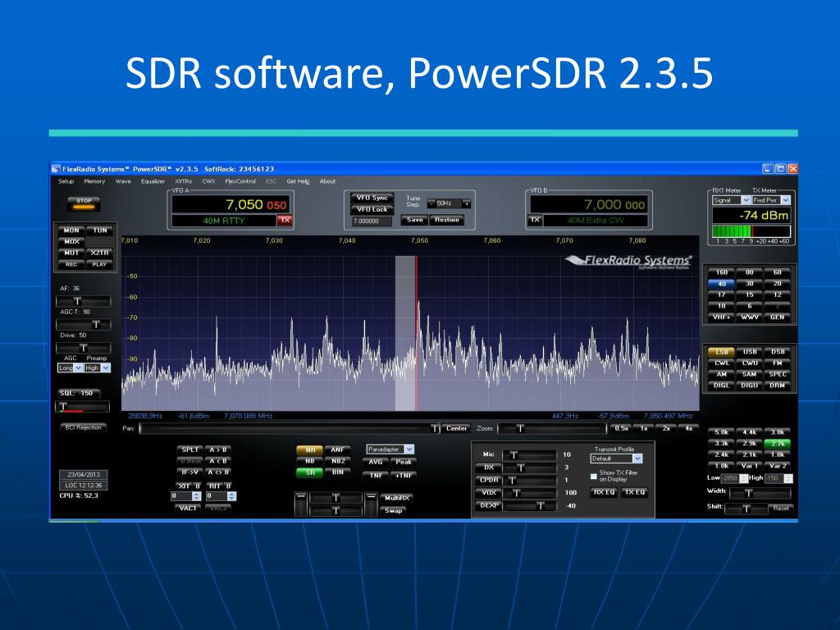Set zoom to 4x

click(689, 428)
